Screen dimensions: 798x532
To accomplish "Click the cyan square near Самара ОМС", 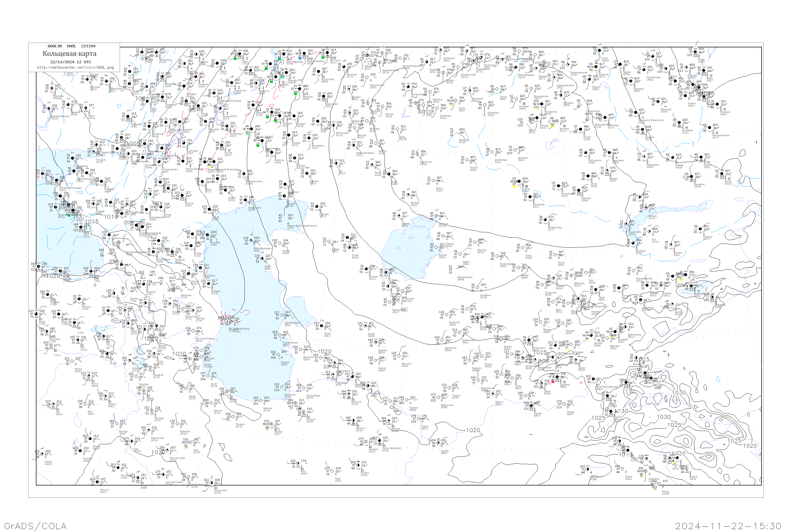I will pos(282,77).
